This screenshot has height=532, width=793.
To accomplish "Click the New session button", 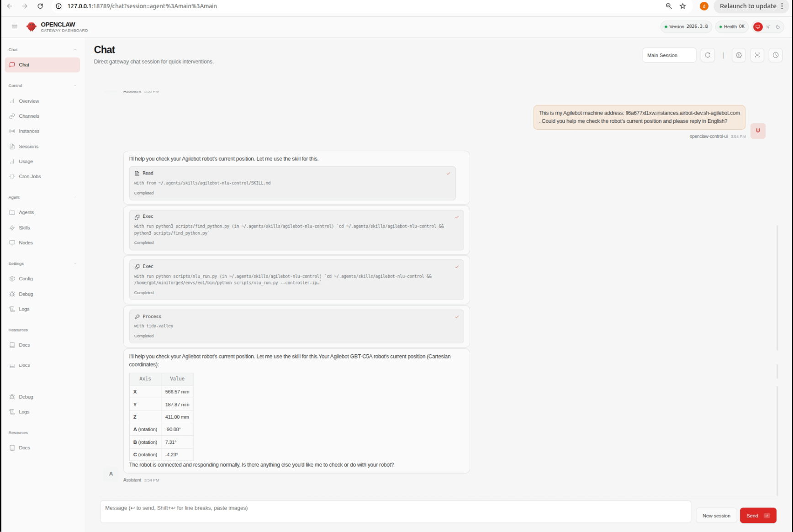I will [x=716, y=516].
